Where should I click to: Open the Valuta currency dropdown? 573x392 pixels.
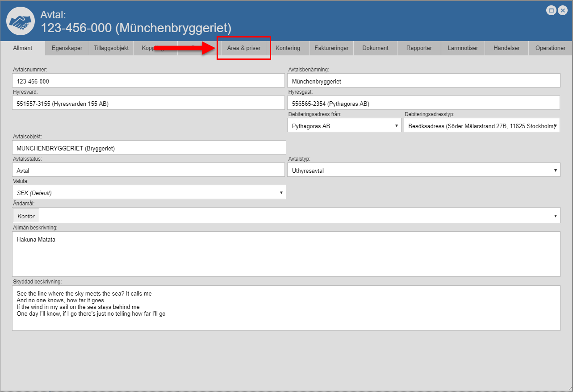coord(149,192)
